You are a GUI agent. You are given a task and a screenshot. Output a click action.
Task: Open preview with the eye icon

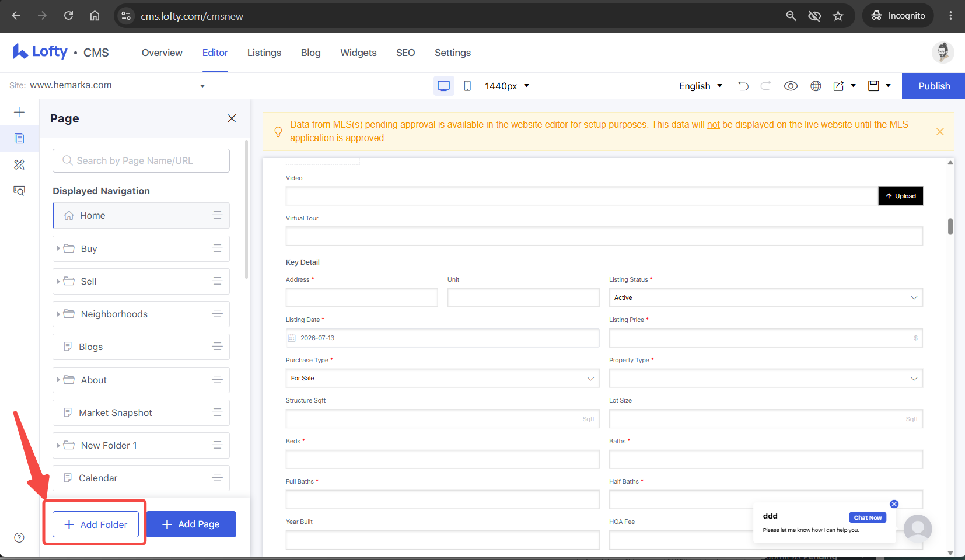(x=791, y=86)
